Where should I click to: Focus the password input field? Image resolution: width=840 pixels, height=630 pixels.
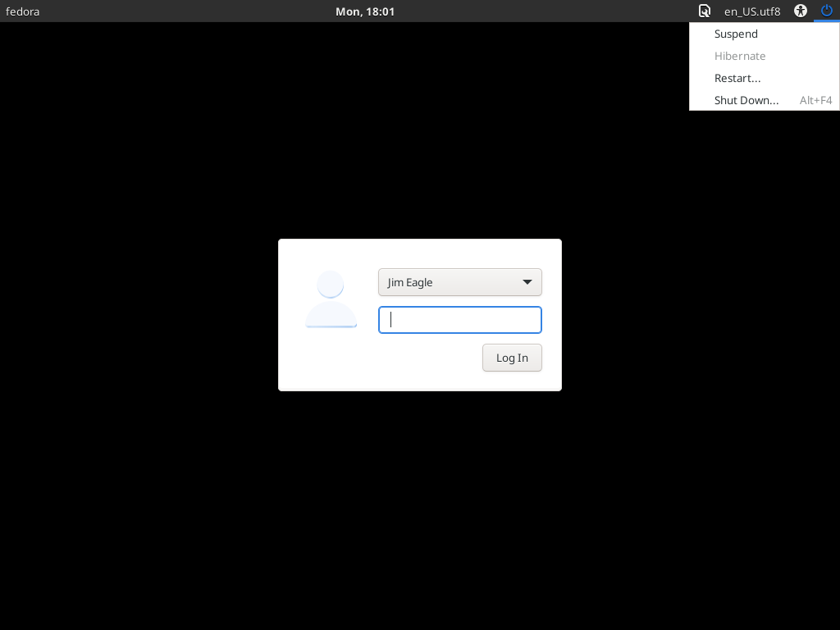tap(460, 320)
